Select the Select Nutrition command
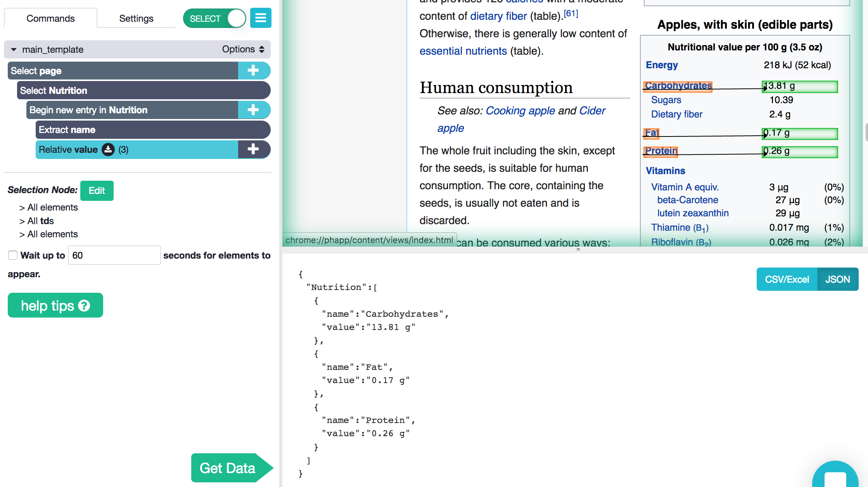 (x=144, y=90)
